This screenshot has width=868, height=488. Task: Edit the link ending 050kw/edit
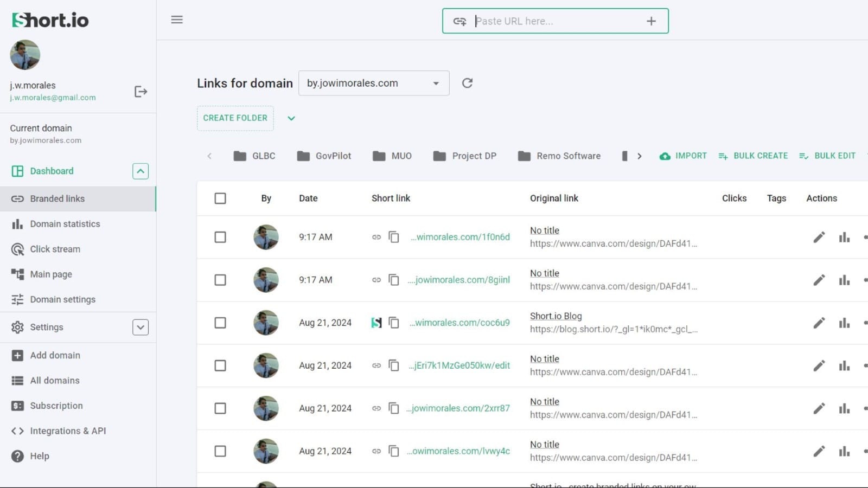[x=819, y=365]
